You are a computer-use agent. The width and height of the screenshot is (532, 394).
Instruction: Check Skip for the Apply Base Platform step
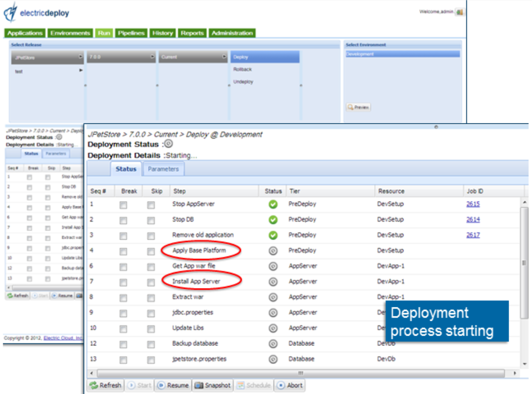pyautogui.click(x=151, y=251)
